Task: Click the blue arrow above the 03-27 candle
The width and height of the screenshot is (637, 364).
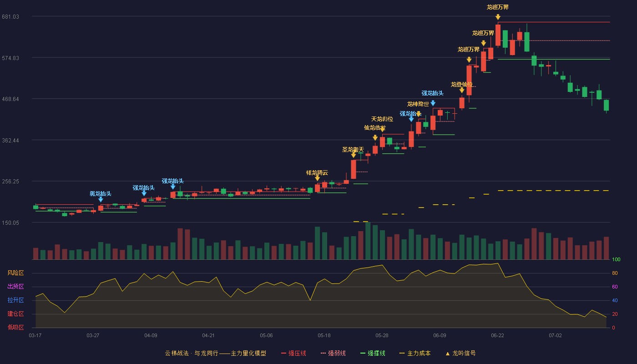Action: [101, 199]
